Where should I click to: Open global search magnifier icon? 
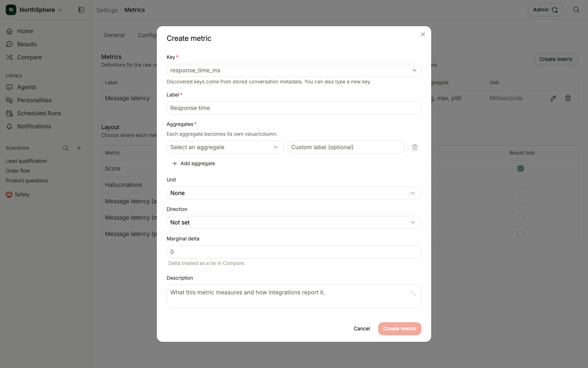577,10
